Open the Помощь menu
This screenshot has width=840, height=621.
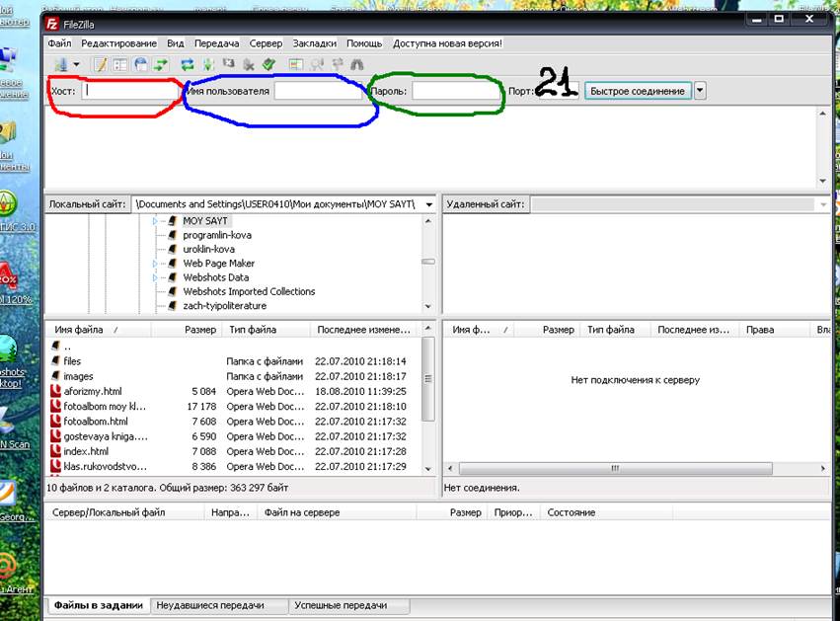(x=364, y=43)
